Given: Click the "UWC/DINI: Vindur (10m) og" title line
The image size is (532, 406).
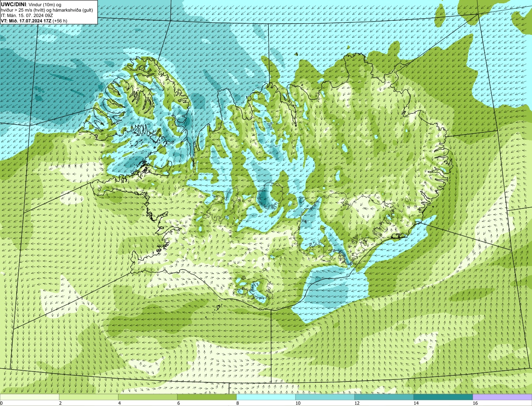Looking at the screenshot, I should point(31,4).
